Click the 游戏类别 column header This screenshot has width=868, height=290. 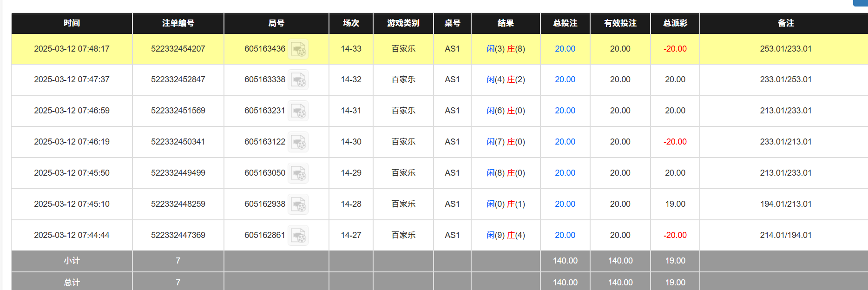pos(402,23)
